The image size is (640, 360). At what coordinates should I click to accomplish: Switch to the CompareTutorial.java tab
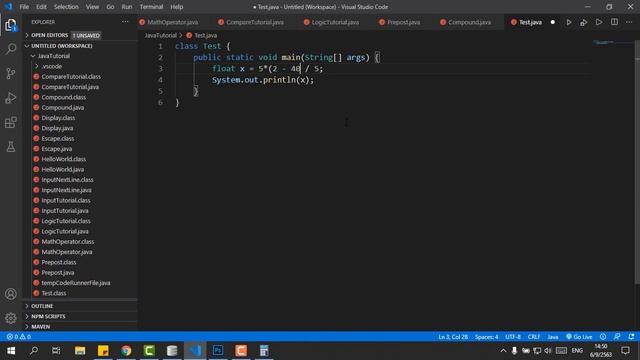255,22
